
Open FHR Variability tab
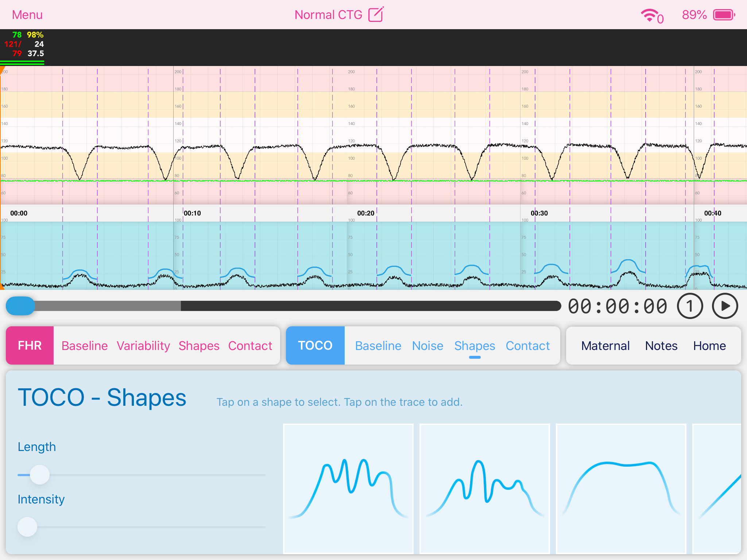point(143,346)
